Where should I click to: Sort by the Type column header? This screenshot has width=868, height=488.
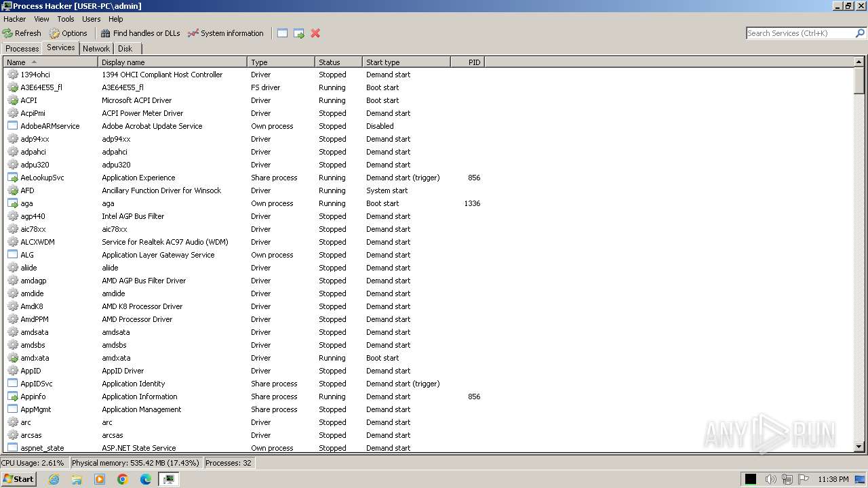coord(281,62)
